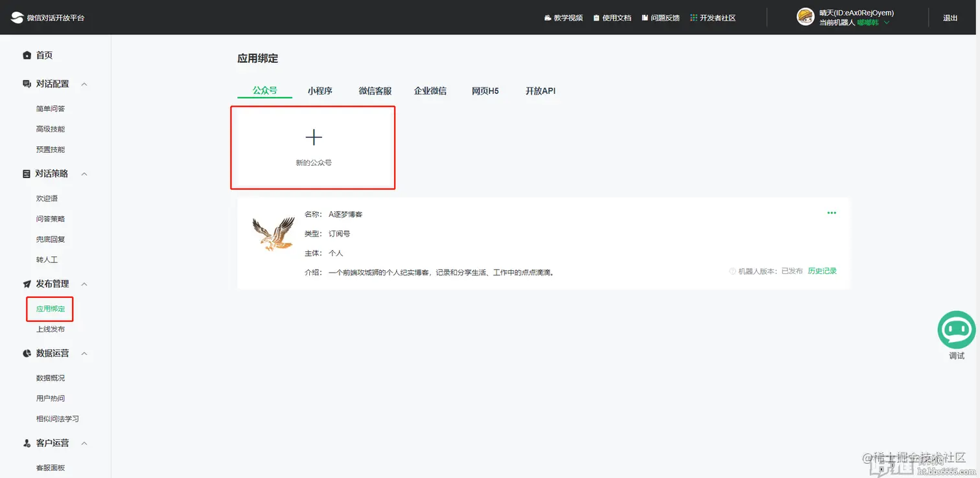Switch to the 小程序 tab
This screenshot has width=980, height=478.
(x=320, y=91)
